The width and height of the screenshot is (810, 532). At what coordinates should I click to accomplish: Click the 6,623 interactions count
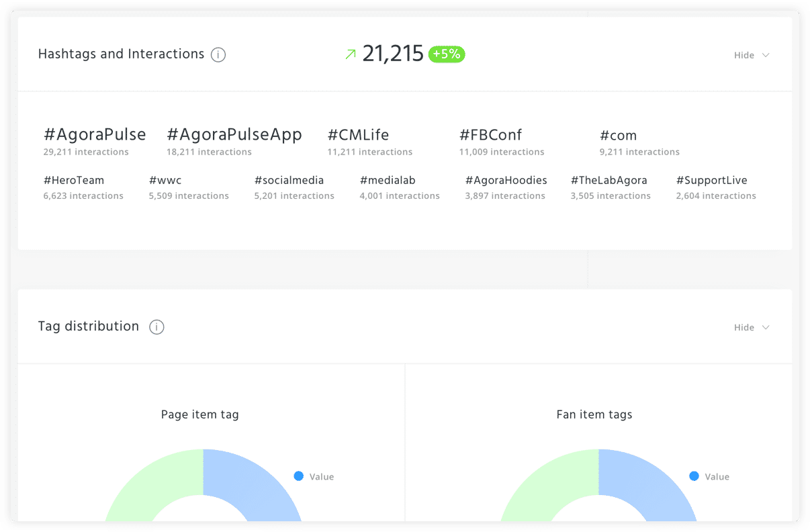tap(83, 196)
